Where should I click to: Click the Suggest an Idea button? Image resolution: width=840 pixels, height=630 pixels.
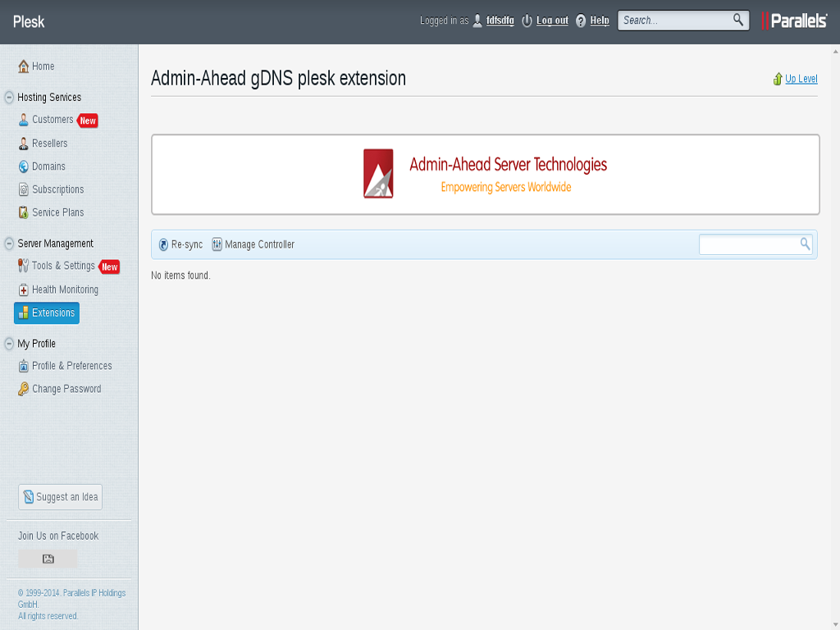[60, 497]
